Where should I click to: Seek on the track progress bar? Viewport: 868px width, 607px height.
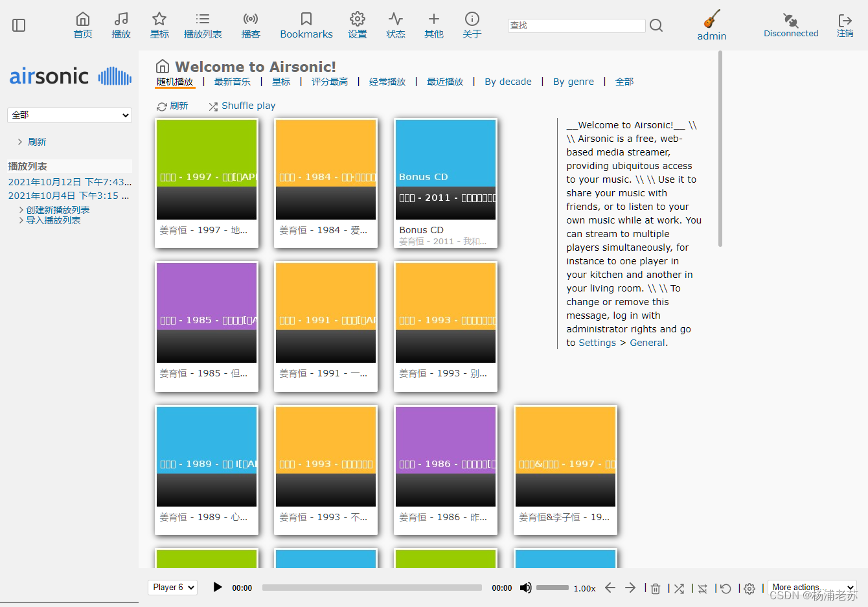[372, 588]
